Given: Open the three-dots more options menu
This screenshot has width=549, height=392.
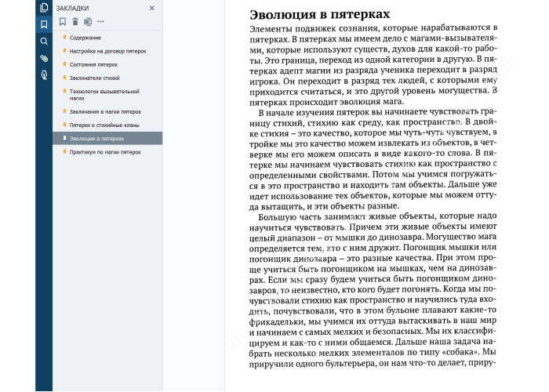Looking at the screenshot, I should (x=100, y=21).
